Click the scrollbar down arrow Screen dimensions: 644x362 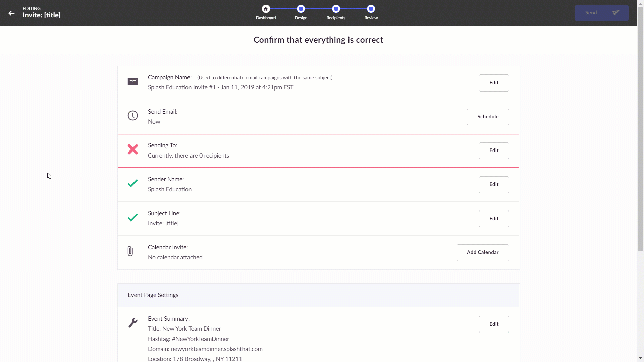click(640, 358)
